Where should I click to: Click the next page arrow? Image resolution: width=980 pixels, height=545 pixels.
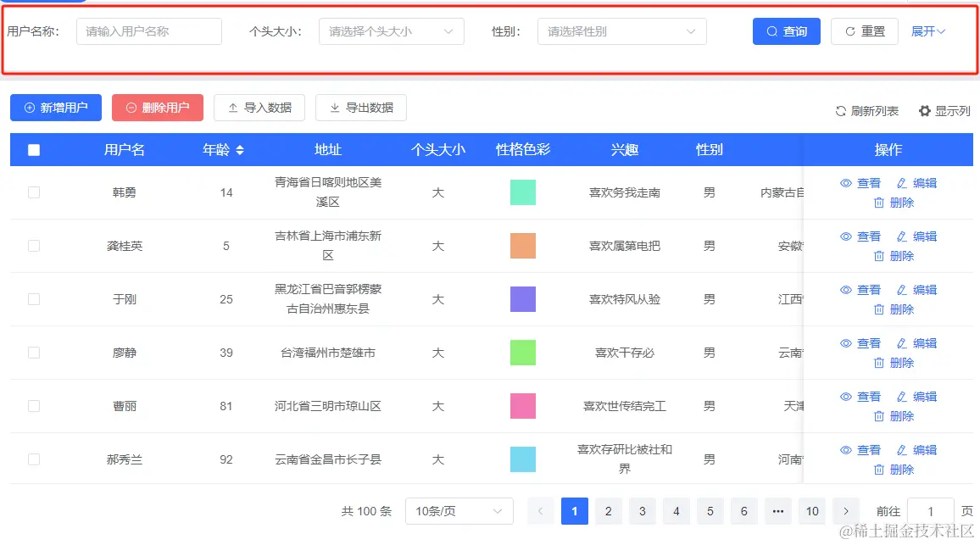click(846, 511)
